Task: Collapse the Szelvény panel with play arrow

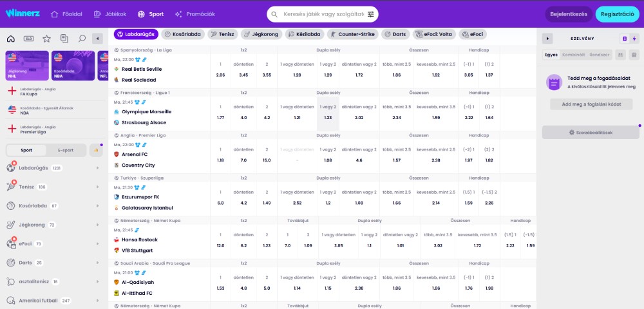Action: pos(547,39)
